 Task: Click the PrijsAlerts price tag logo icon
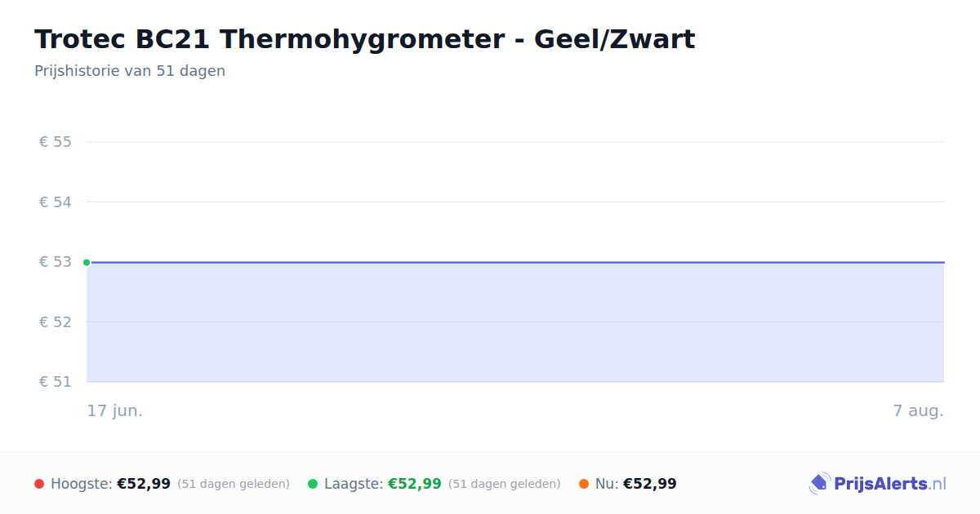[819, 484]
